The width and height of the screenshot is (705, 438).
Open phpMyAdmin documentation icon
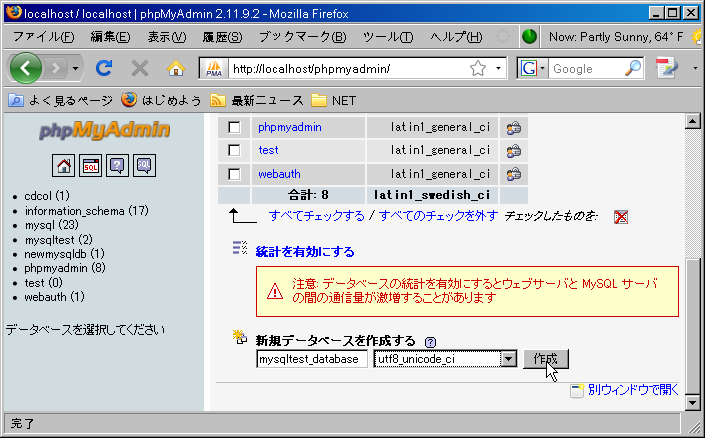pos(117,165)
